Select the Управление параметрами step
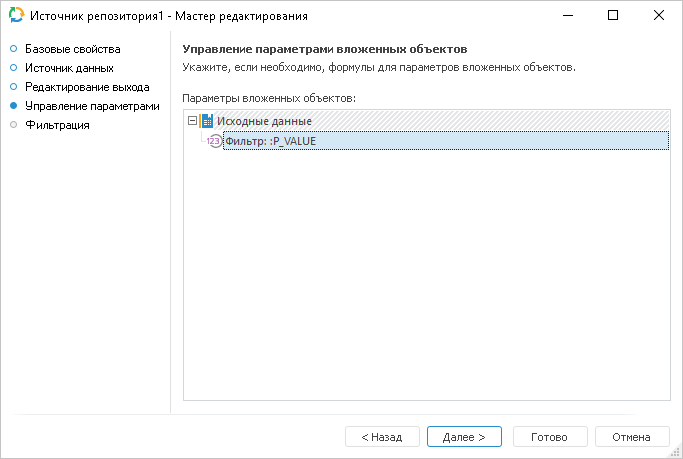 [92, 106]
